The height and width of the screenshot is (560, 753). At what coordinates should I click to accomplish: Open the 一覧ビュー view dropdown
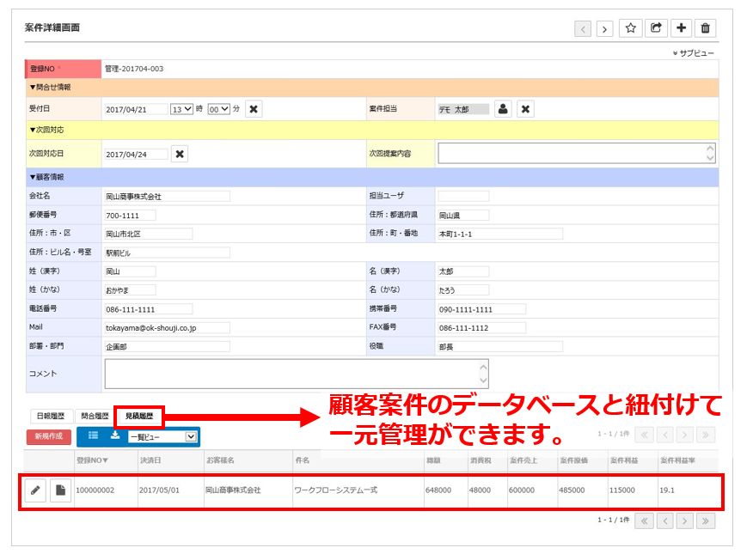point(162,437)
